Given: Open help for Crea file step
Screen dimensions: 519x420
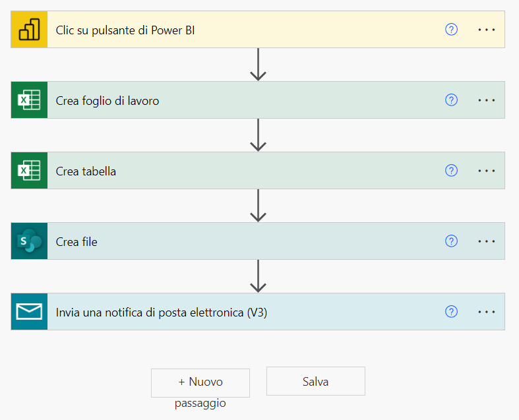Looking at the screenshot, I should tap(451, 241).
